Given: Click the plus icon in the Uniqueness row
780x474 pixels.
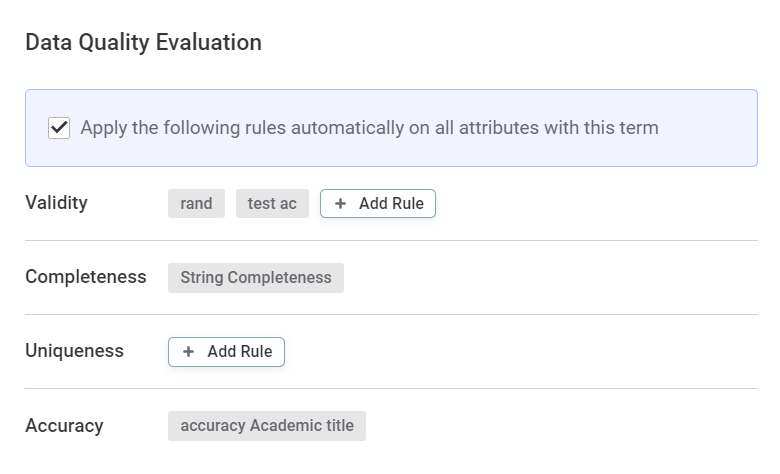Looking at the screenshot, I should point(188,352).
